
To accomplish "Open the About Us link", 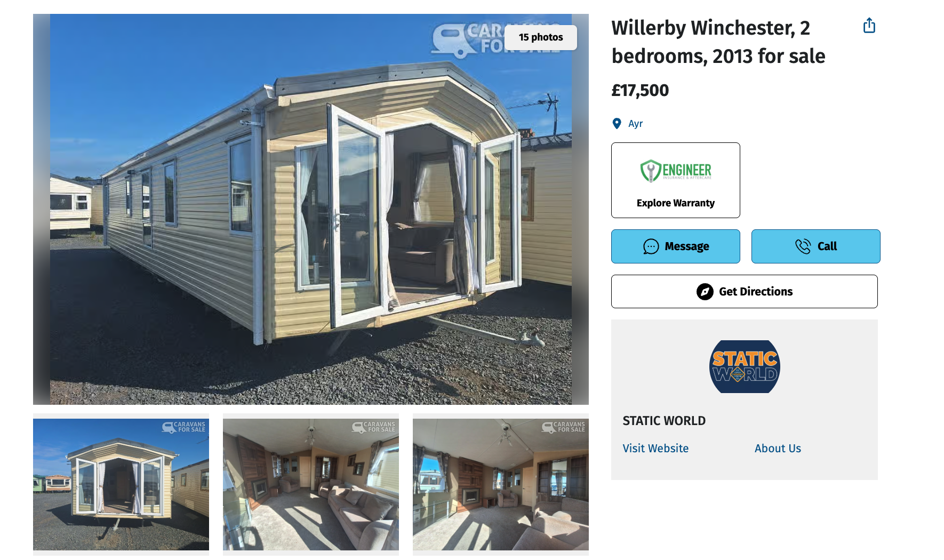I will coord(778,449).
